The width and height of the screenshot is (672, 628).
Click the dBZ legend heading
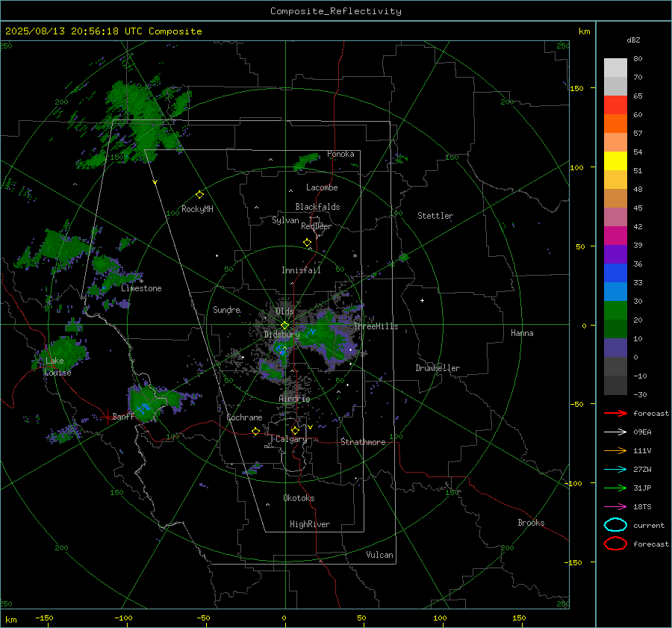click(x=633, y=40)
